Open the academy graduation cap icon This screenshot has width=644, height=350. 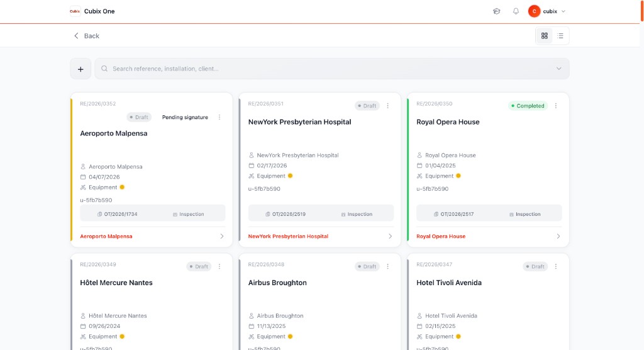pyautogui.click(x=497, y=11)
